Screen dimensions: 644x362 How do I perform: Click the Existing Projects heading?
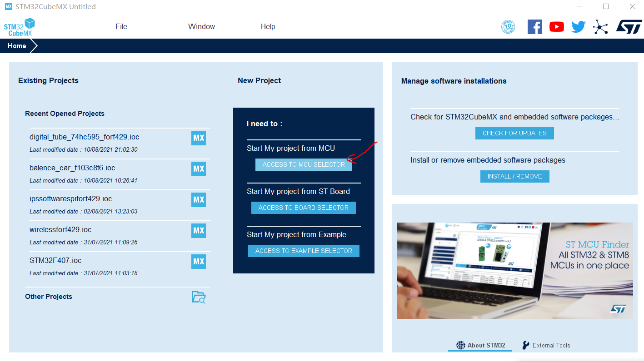pos(48,80)
